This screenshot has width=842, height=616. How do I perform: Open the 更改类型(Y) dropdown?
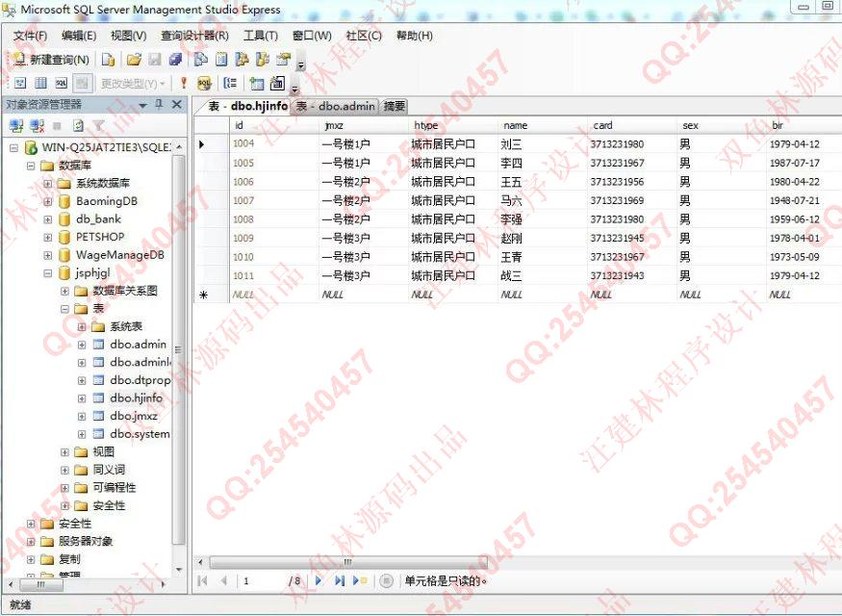coord(133,83)
